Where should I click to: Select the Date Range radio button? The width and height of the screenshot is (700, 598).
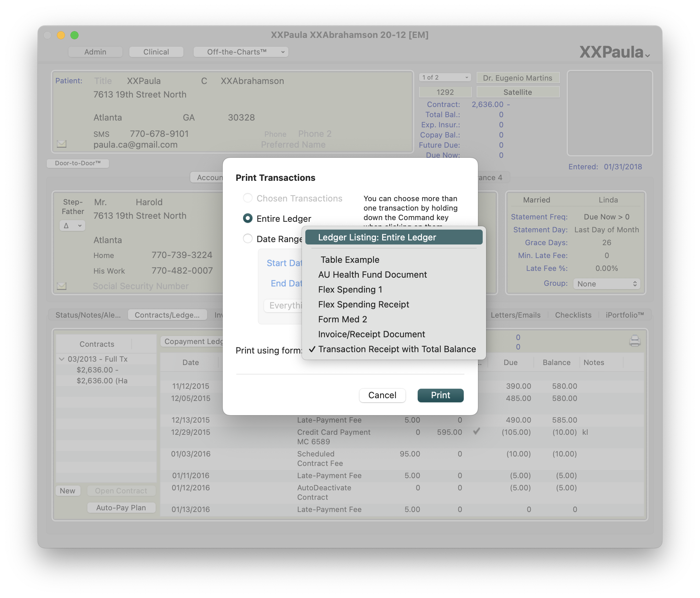click(248, 239)
